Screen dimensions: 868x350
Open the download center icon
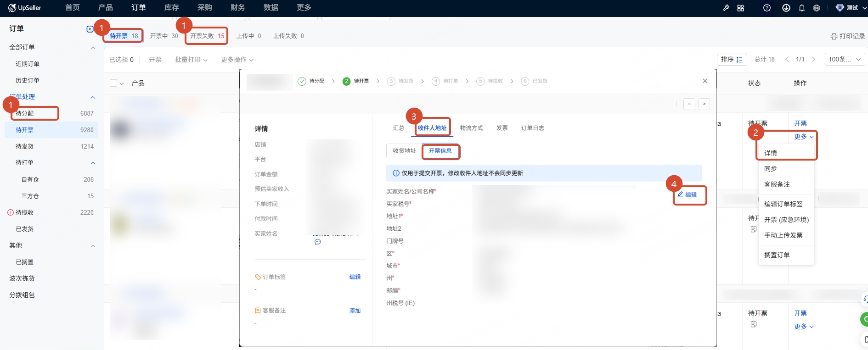pos(786,8)
